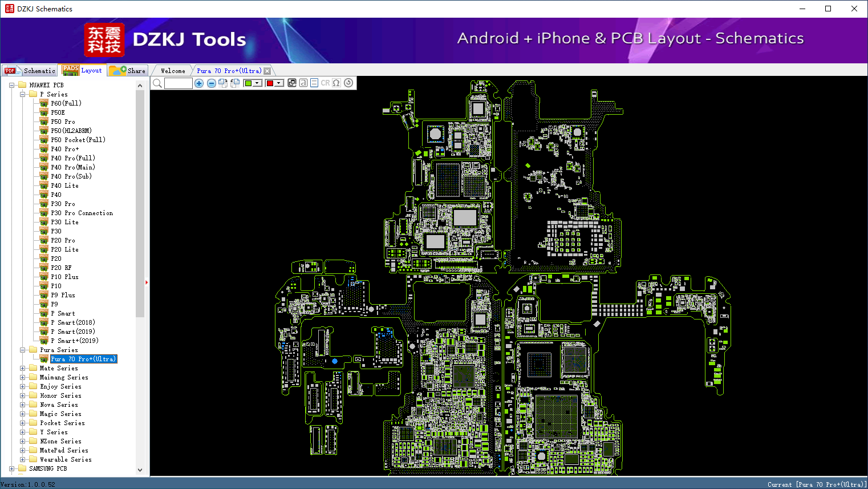Viewport: 868px width, 489px height.
Task: Click the DZKJ red logo in banner
Action: [104, 40]
